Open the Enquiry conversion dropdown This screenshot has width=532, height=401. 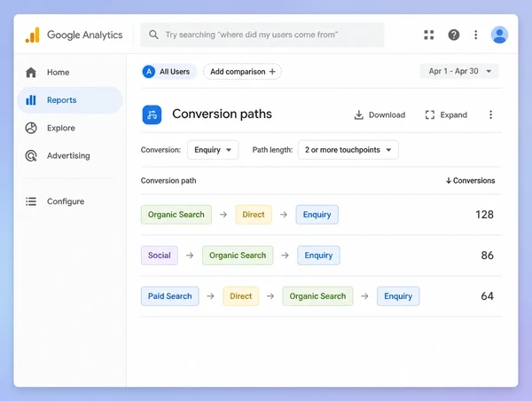click(213, 150)
